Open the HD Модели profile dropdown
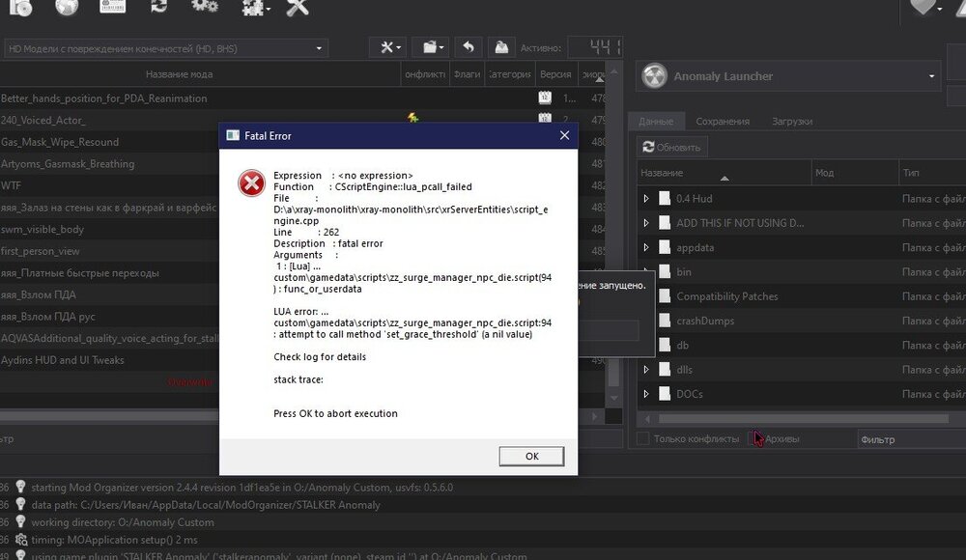 pos(317,46)
